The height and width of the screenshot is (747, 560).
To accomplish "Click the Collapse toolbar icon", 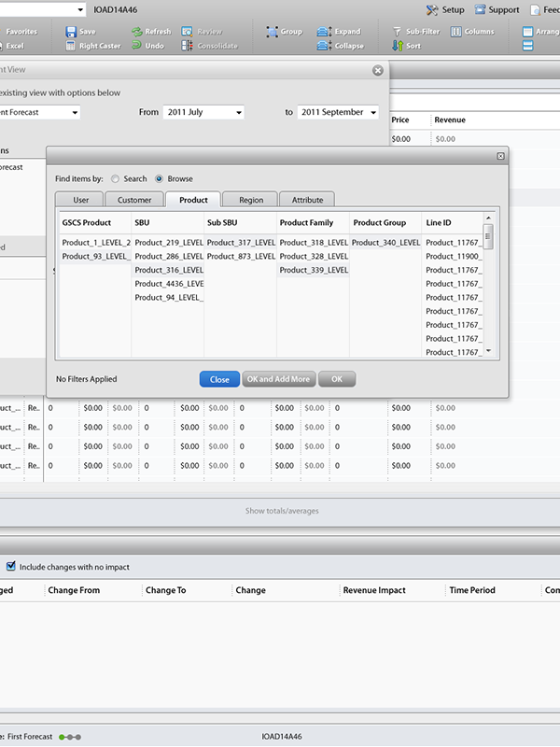I will [324, 46].
